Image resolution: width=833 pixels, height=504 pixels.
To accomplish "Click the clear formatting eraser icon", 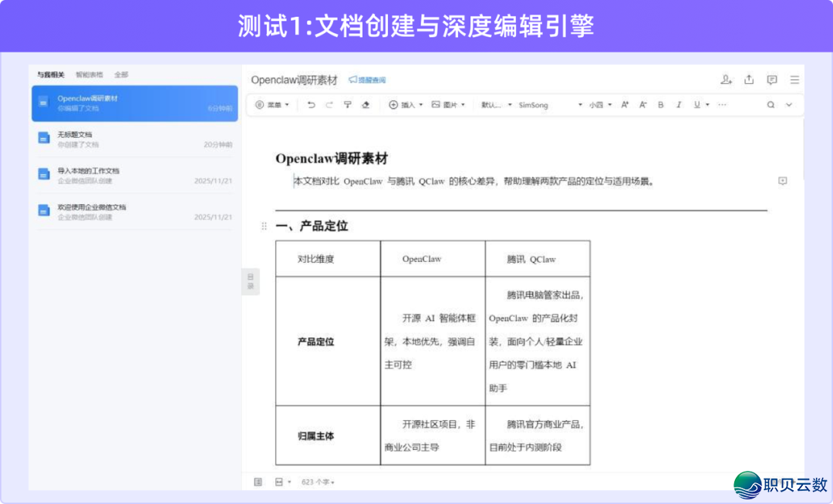I will click(366, 105).
